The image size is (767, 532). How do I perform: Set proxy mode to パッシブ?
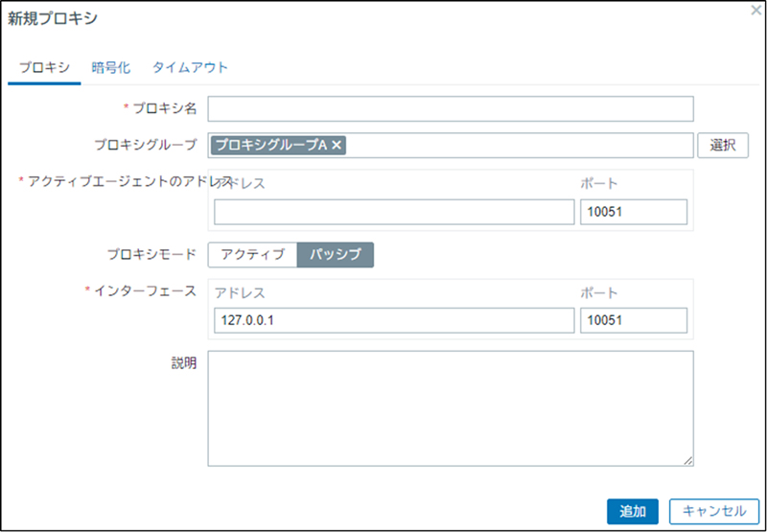tap(335, 254)
